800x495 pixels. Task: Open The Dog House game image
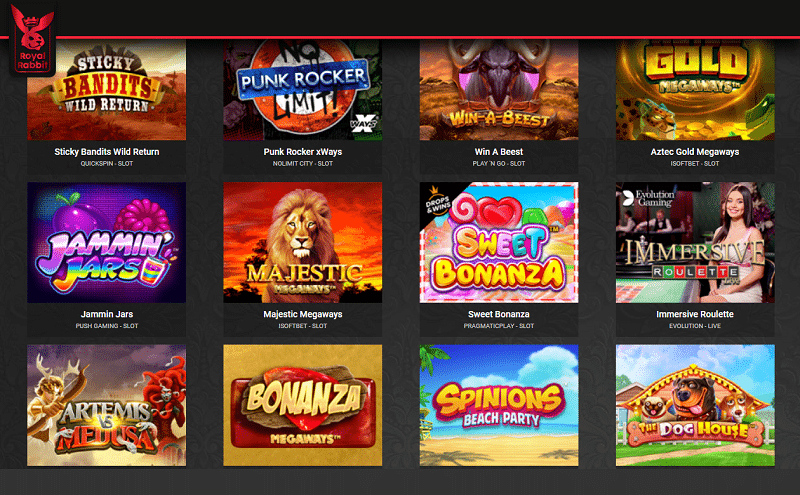coord(695,405)
